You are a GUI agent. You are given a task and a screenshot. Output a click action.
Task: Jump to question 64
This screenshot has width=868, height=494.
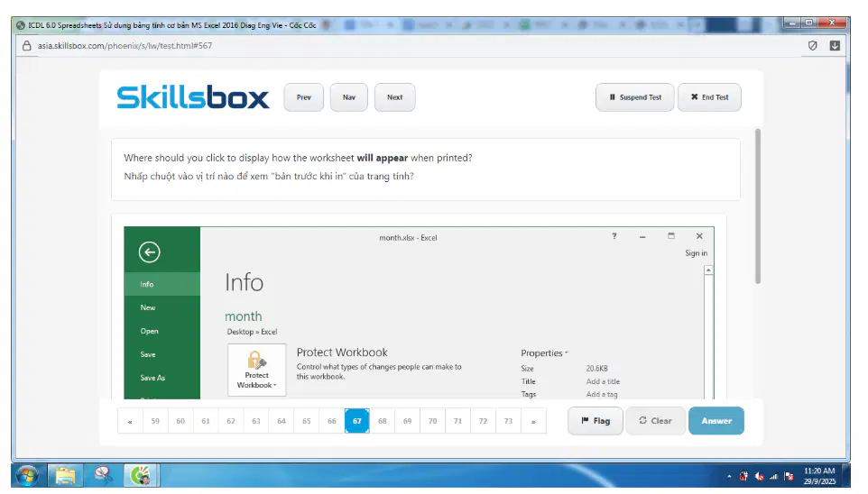click(282, 421)
